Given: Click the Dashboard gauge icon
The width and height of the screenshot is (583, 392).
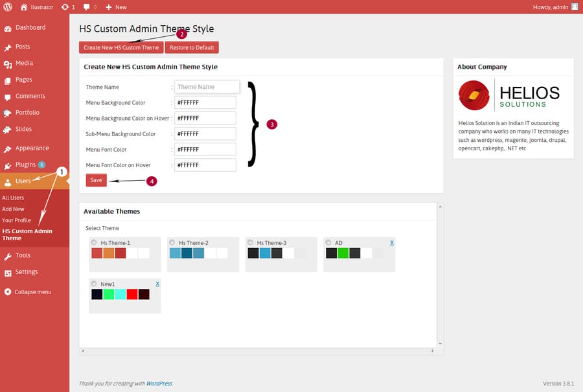Looking at the screenshot, I should click(x=7, y=29).
